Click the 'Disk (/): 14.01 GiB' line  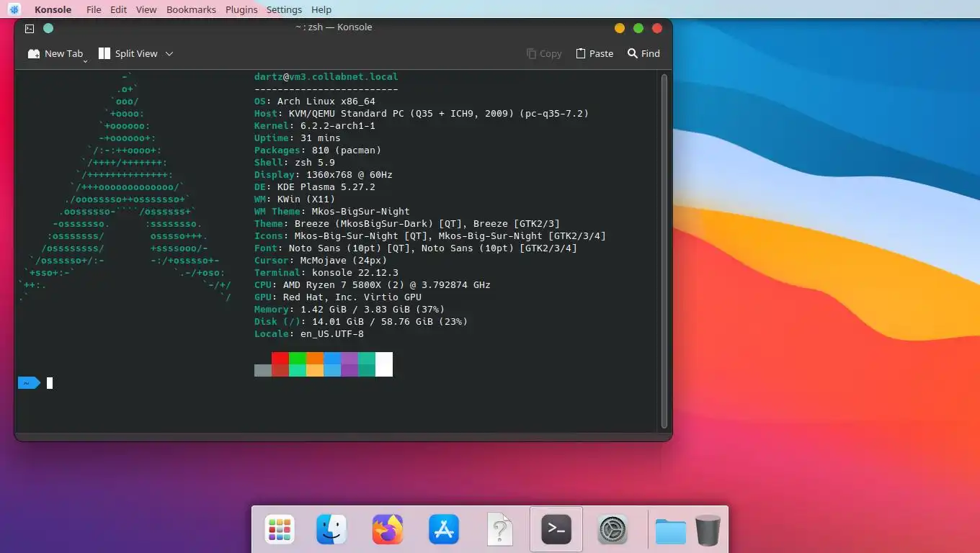[x=361, y=322]
